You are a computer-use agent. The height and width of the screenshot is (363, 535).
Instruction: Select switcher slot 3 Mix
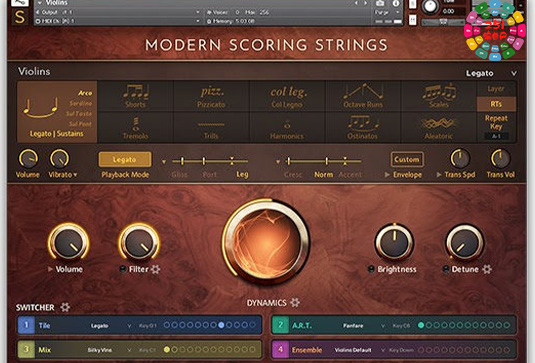[x=26, y=349]
